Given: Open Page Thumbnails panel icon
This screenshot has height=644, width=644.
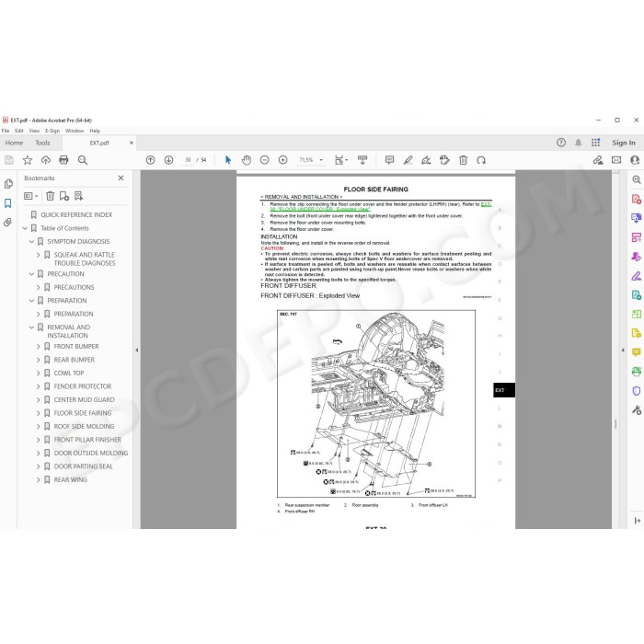Looking at the screenshot, I should point(8,184).
